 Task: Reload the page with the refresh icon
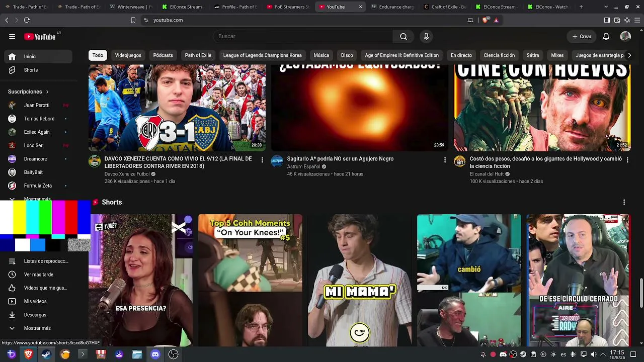click(x=27, y=20)
